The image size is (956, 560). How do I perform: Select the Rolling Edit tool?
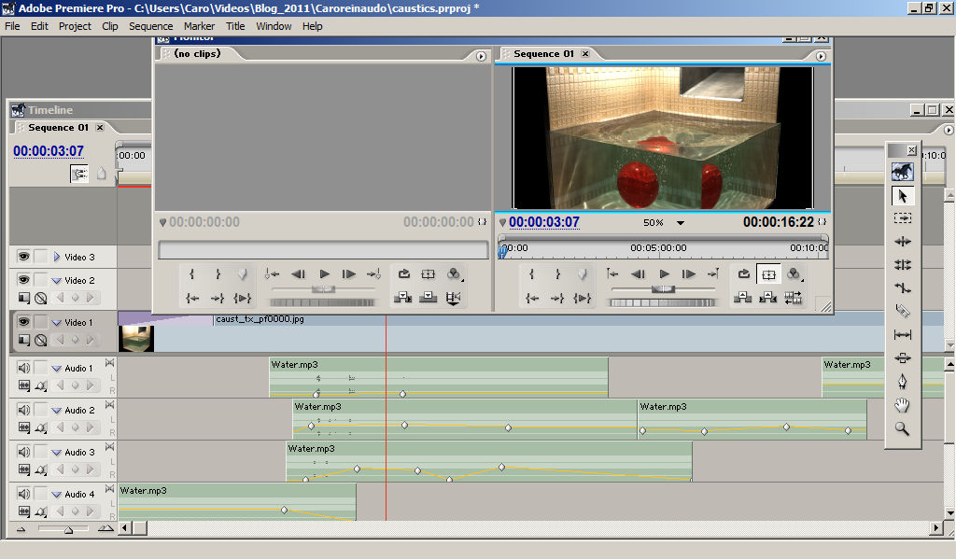[903, 264]
